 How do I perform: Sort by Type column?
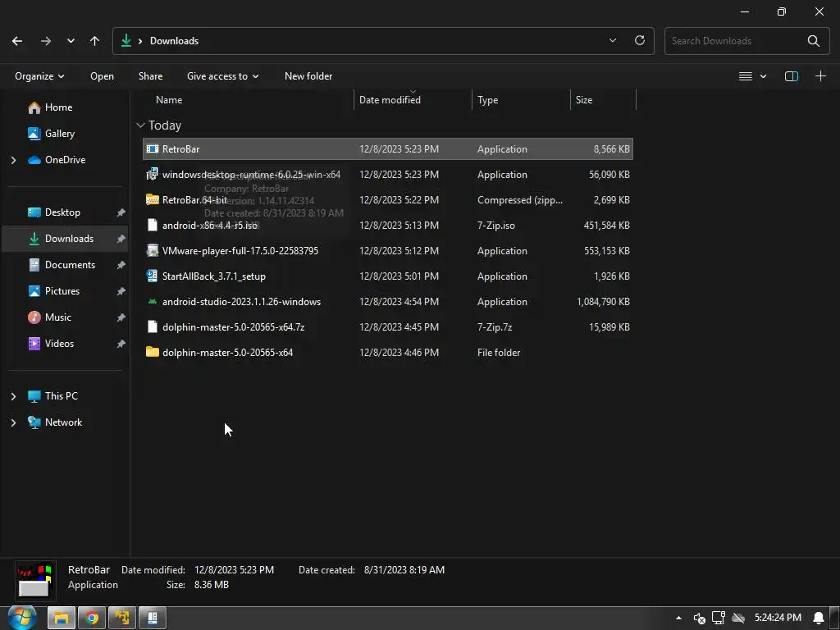pos(487,99)
